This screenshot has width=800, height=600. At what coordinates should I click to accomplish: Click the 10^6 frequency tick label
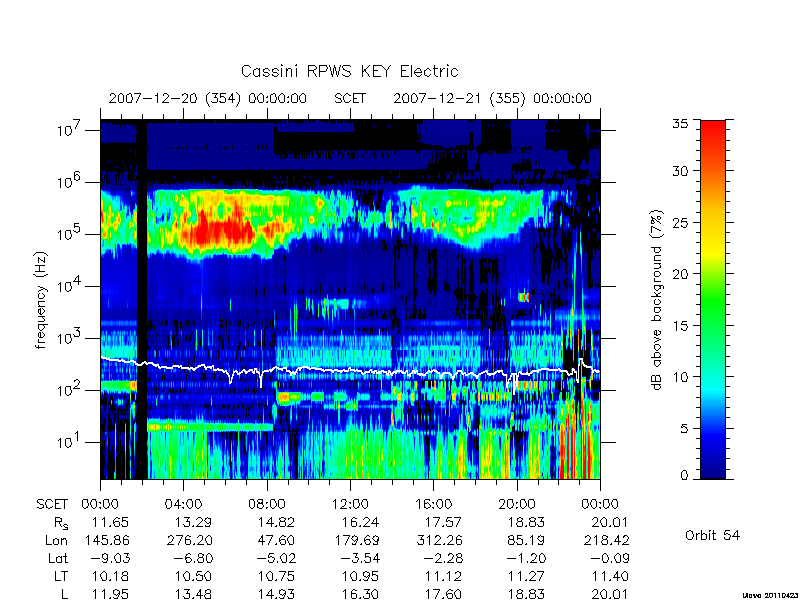point(70,181)
